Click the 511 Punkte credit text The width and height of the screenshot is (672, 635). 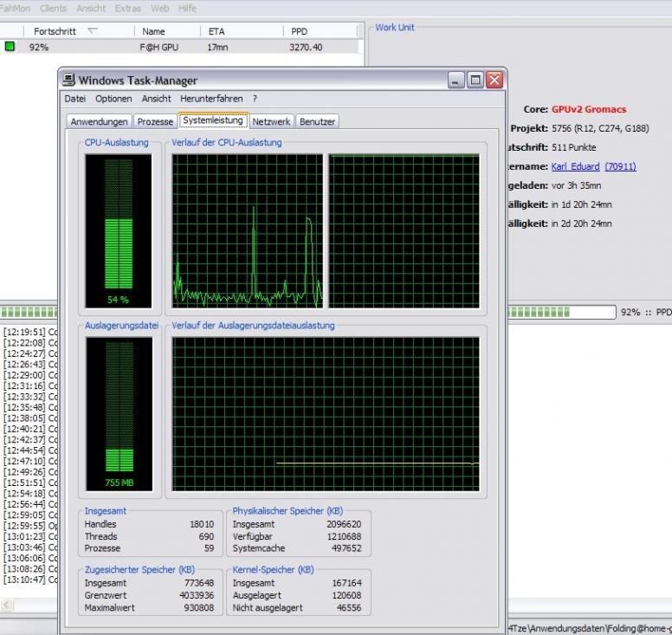pos(573,147)
